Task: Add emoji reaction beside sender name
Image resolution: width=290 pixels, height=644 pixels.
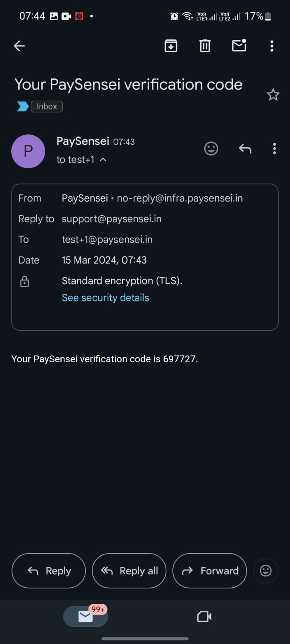Action: (211, 149)
